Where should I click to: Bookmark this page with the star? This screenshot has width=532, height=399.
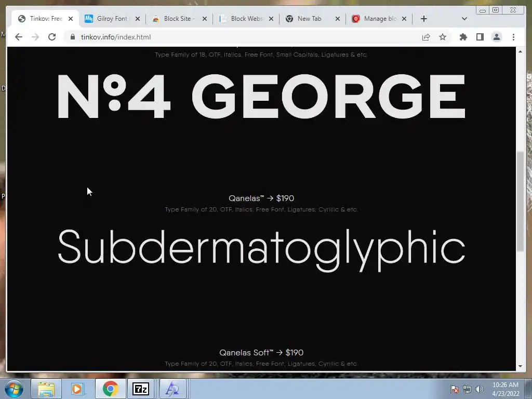443,37
